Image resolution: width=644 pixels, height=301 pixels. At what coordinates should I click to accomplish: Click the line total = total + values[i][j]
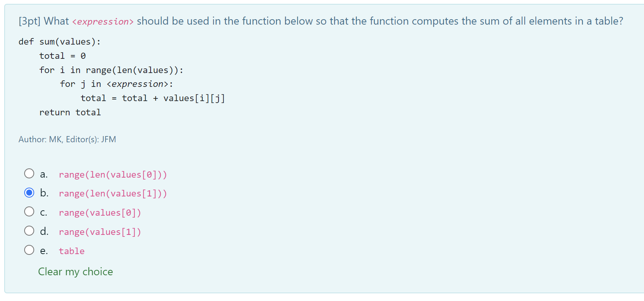coord(152,98)
